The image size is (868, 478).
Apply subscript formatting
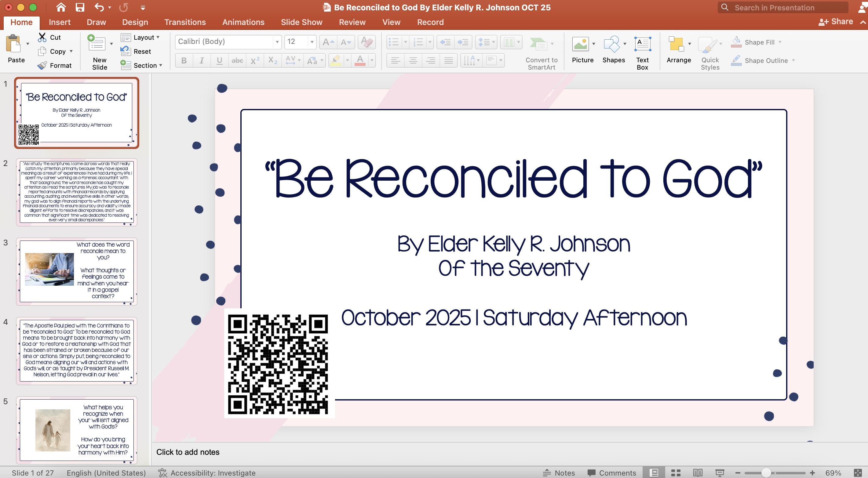point(273,61)
